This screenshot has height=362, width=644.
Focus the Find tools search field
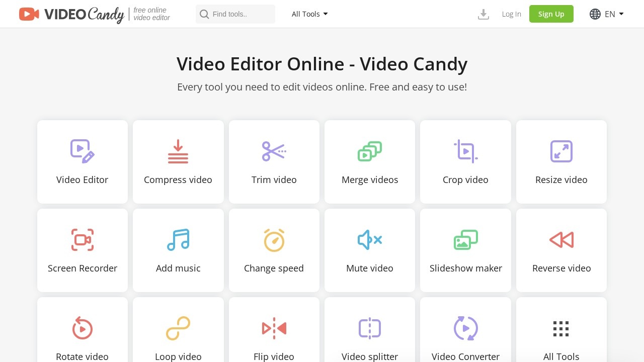tap(235, 14)
